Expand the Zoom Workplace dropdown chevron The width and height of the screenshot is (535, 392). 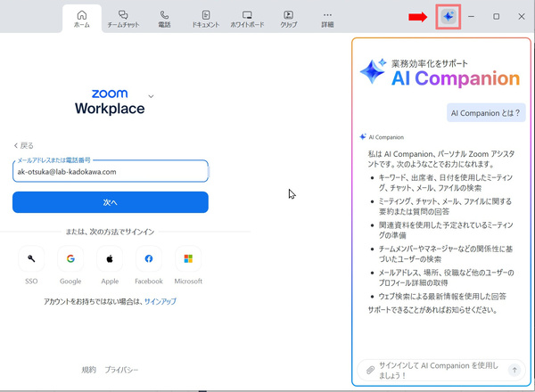(151, 96)
